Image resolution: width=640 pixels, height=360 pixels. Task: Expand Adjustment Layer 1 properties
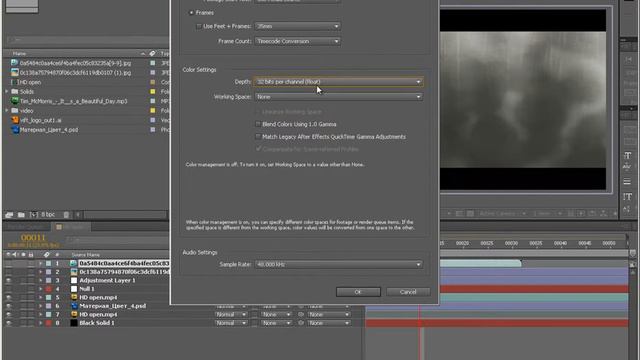(40, 280)
